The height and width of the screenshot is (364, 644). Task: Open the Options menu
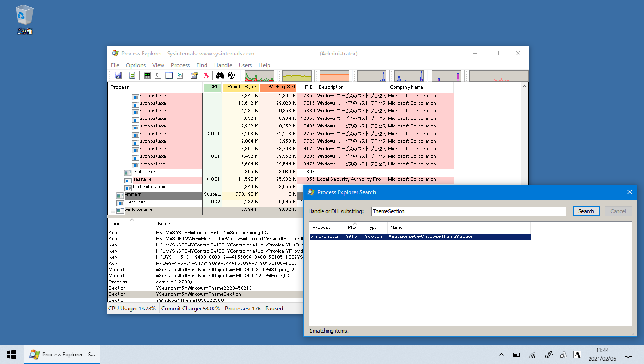click(136, 65)
